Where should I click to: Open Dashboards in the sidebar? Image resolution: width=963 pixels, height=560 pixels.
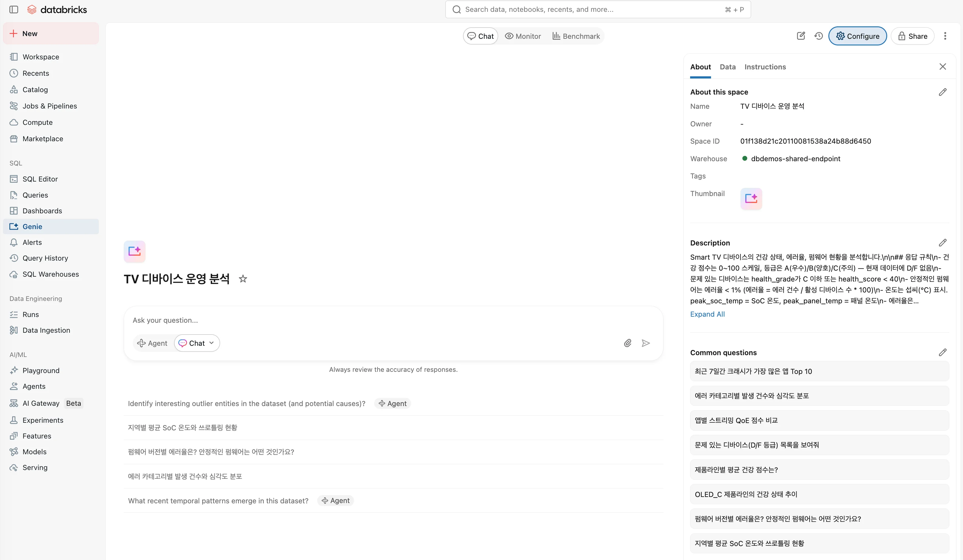(51, 211)
